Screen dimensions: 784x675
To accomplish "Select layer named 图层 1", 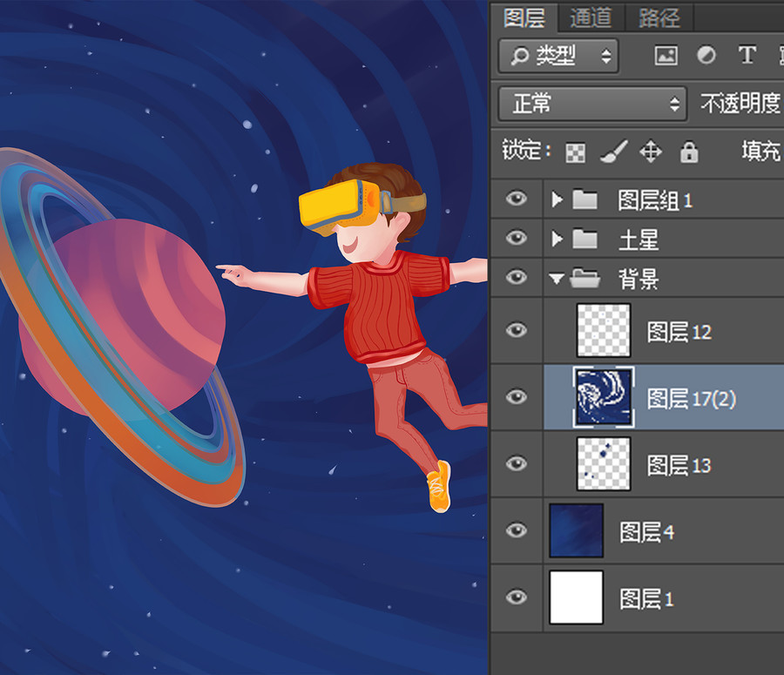I will [646, 598].
